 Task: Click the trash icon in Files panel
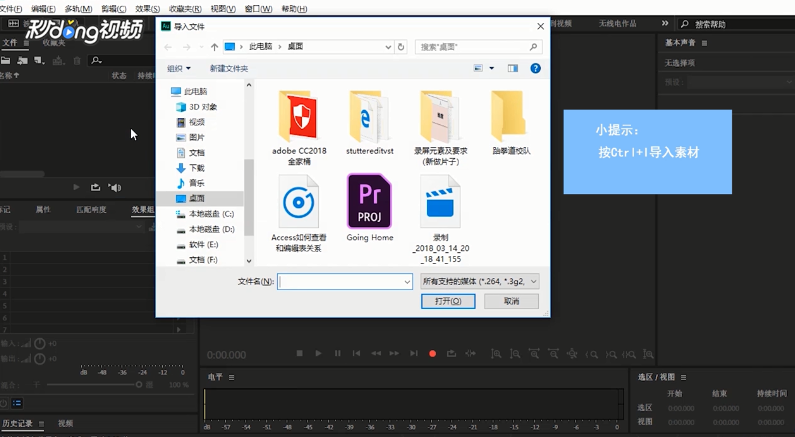point(77,61)
